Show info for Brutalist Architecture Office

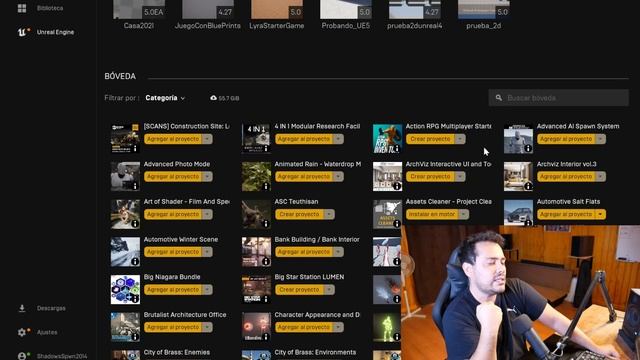click(135, 337)
